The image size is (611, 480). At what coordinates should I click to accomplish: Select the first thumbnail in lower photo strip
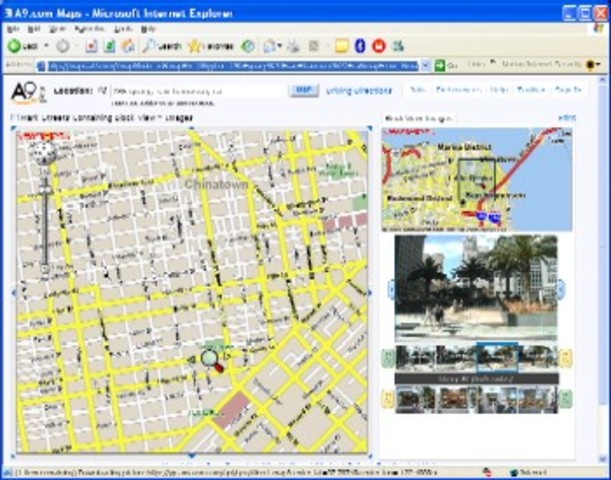pyautogui.click(x=415, y=399)
